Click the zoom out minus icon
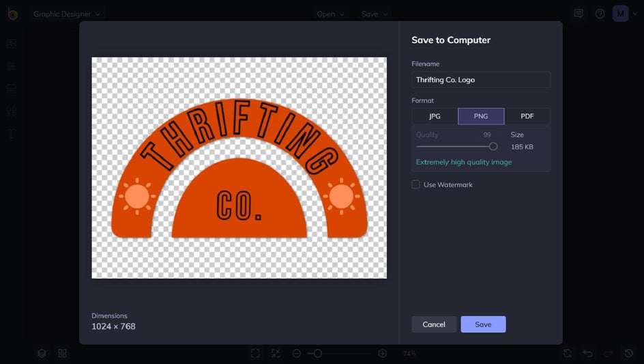 (297, 353)
